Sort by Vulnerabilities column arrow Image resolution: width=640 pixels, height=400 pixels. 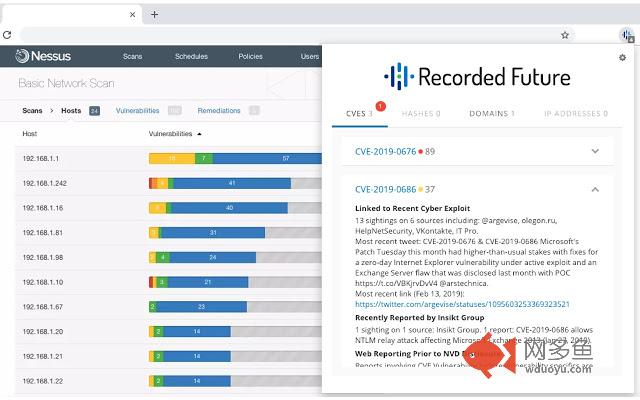pyautogui.click(x=199, y=134)
